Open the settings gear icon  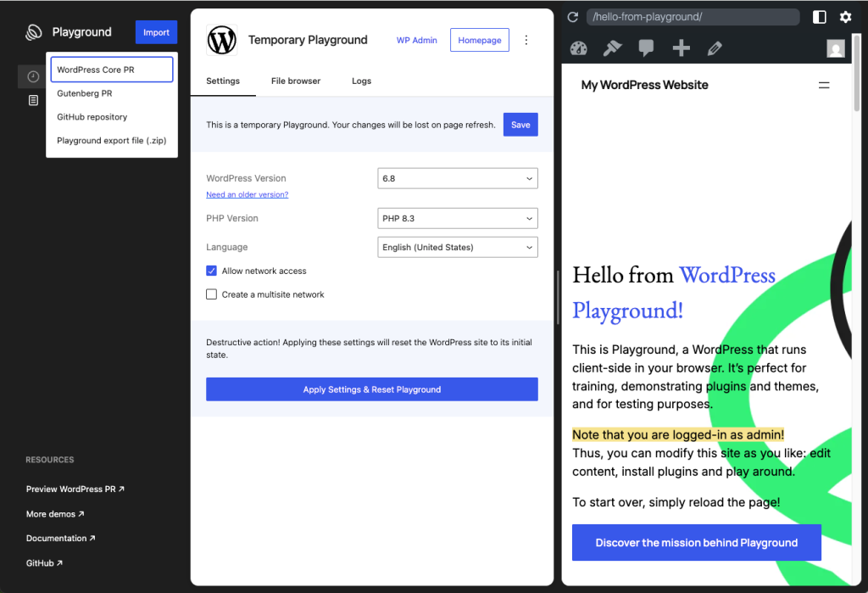click(845, 17)
